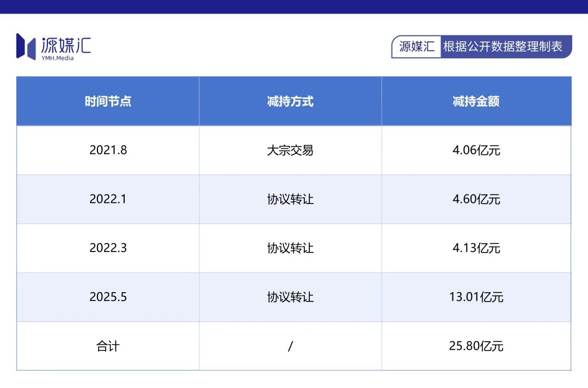The height and width of the screenshot is (388, 588).
Task: Select the 时间节点 column header
Action: tap(108, 101)
